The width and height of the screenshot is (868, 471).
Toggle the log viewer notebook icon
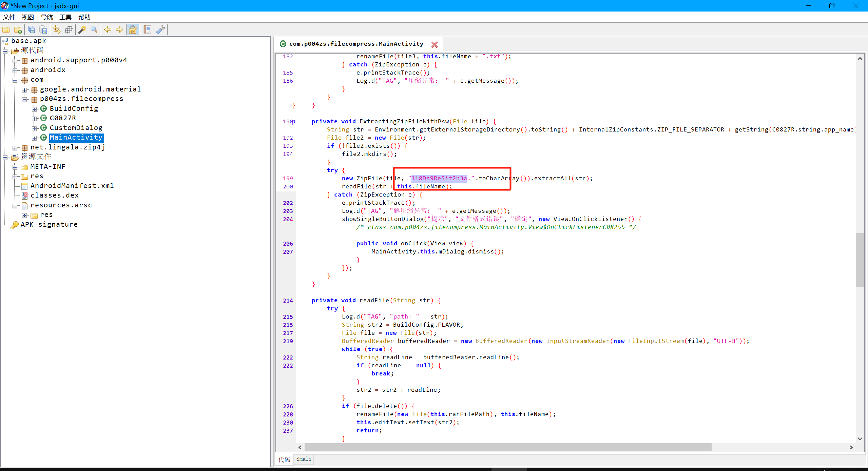[x=147, y=30]
